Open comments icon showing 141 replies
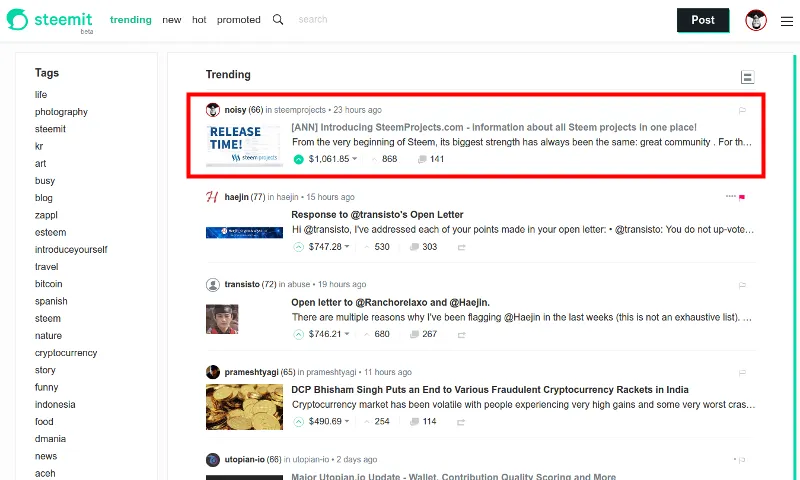800x480 pixels. (422, 159)
